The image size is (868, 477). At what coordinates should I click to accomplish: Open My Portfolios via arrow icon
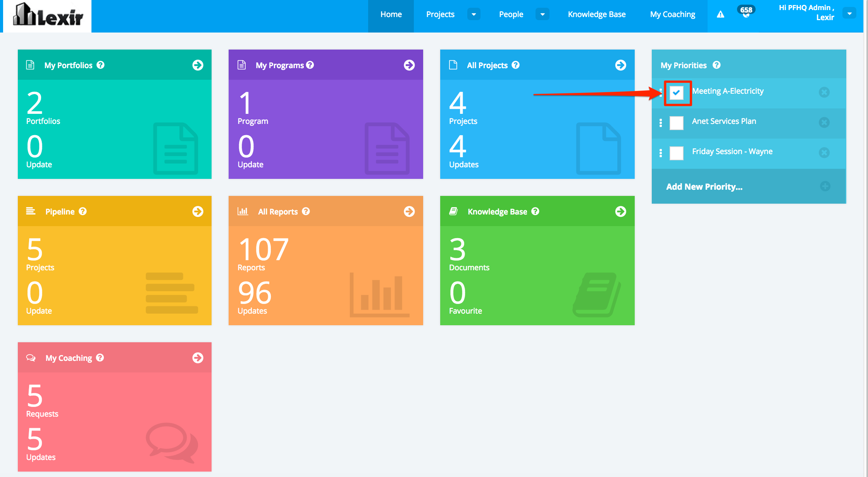[198, 65]
